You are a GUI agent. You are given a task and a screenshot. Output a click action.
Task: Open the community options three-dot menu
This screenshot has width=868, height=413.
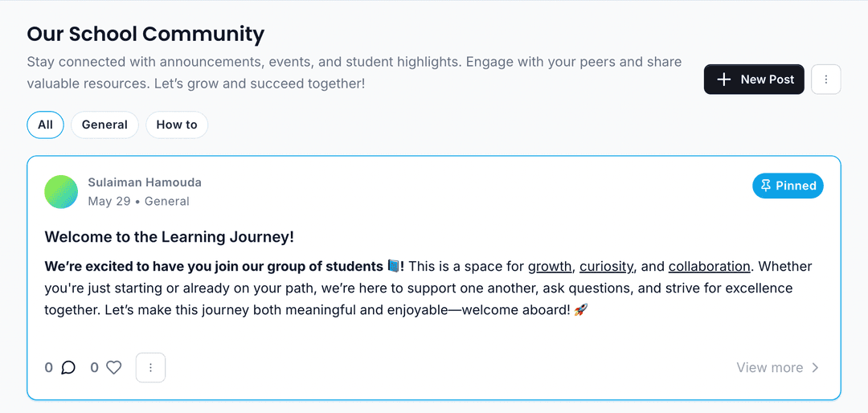[x=826, y=80]
